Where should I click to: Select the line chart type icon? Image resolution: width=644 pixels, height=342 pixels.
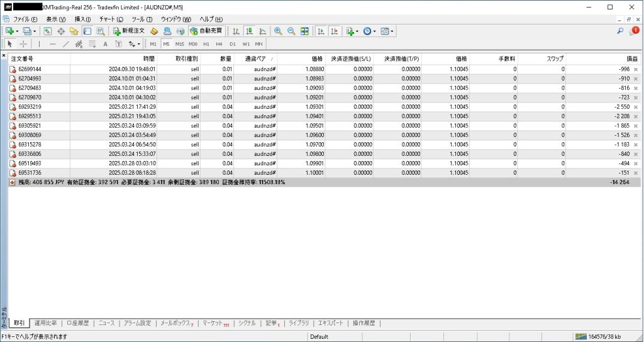[x=262, y=31]
